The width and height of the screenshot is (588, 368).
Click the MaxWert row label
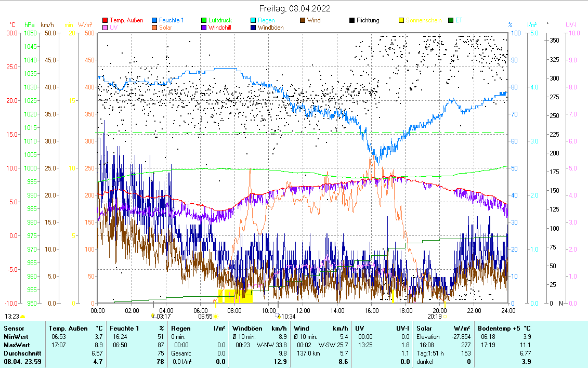pos(16,345)
